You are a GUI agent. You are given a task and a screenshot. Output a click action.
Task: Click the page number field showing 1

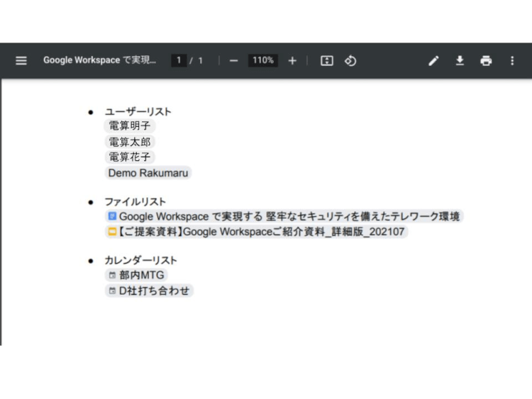(179, 60)
